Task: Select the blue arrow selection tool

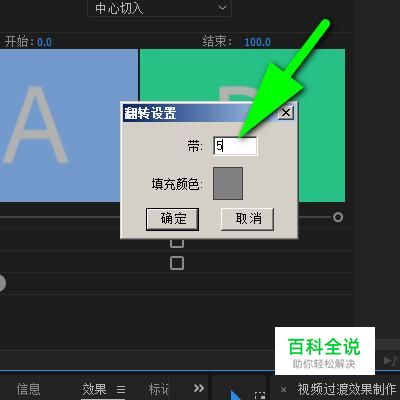Action: tap(235, 395)
